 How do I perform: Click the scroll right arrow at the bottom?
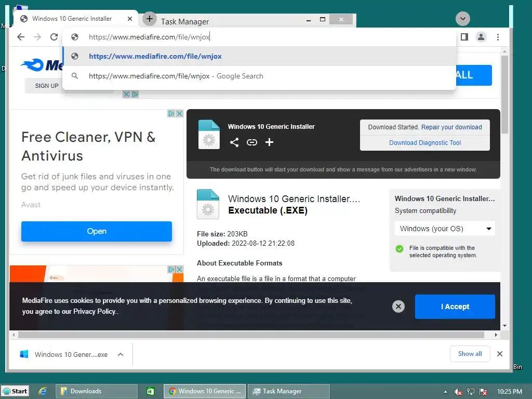[x=496, y=335]
